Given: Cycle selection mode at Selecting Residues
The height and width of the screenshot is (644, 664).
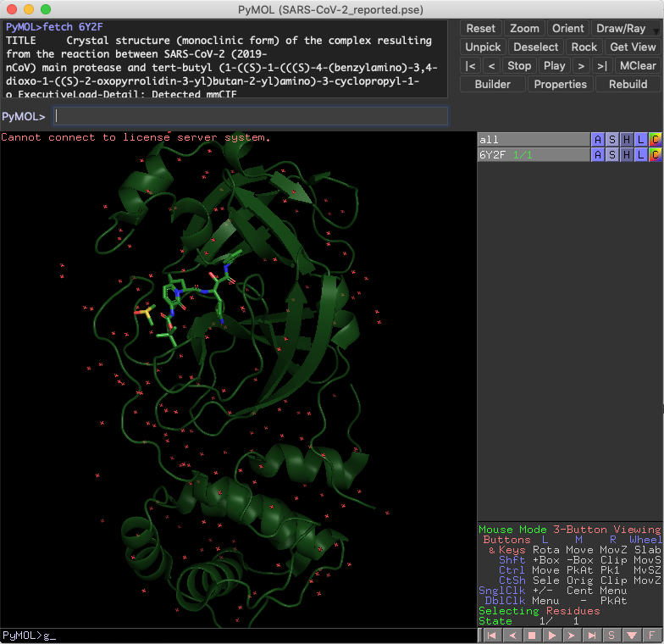Looking at the screenshot, I should click(539, 610).
